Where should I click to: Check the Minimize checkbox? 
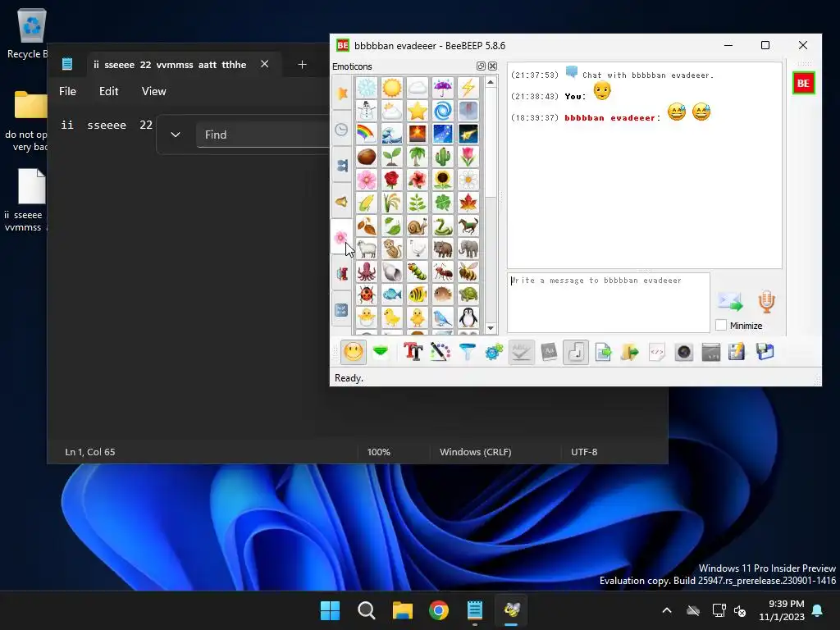[x=721, y=325]
